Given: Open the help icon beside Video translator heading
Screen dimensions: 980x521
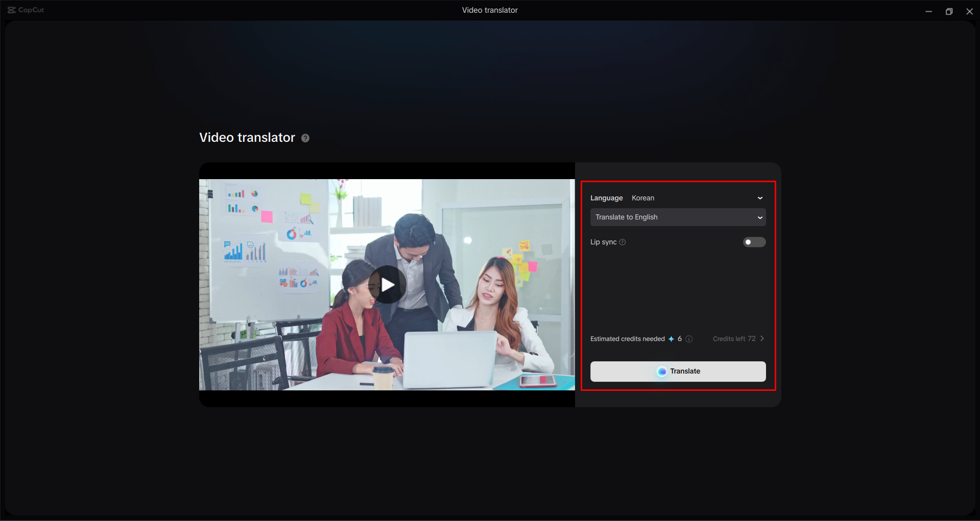Looking at the screenshot, I should (x=305, y=138).
